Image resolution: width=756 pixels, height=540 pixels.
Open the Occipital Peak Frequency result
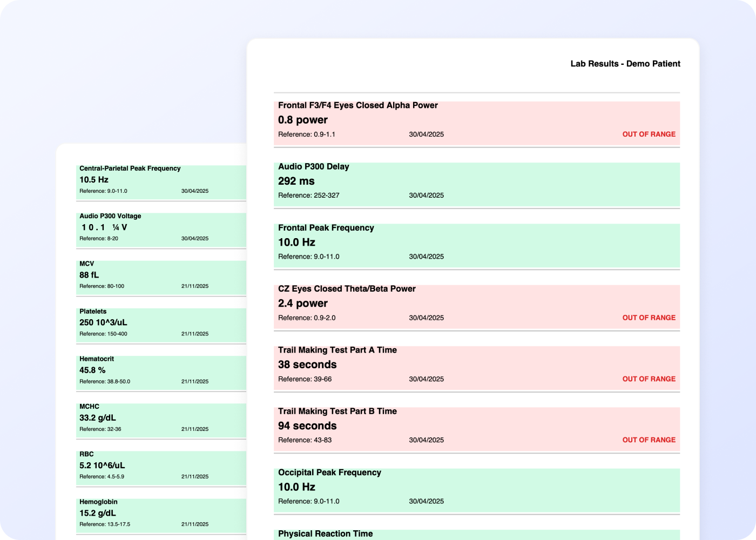477,490
